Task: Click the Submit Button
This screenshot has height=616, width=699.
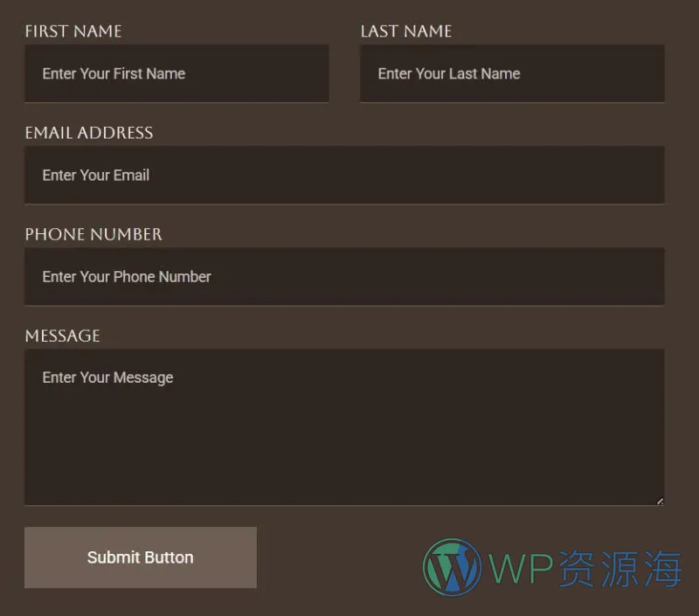Action: 141,557
